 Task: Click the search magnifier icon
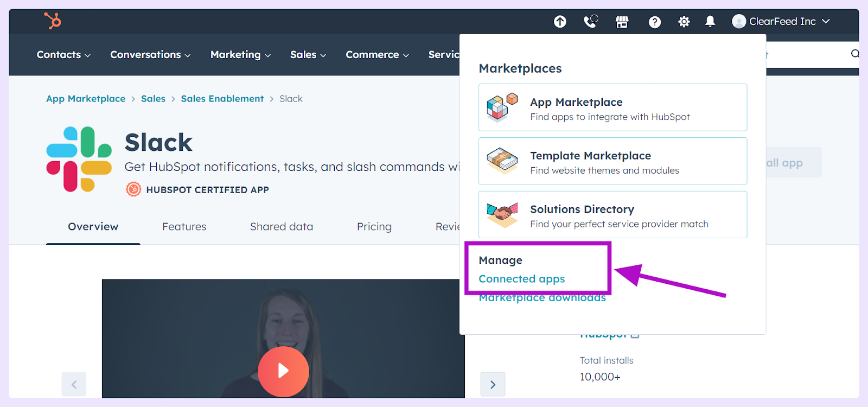tap(855, 53)
